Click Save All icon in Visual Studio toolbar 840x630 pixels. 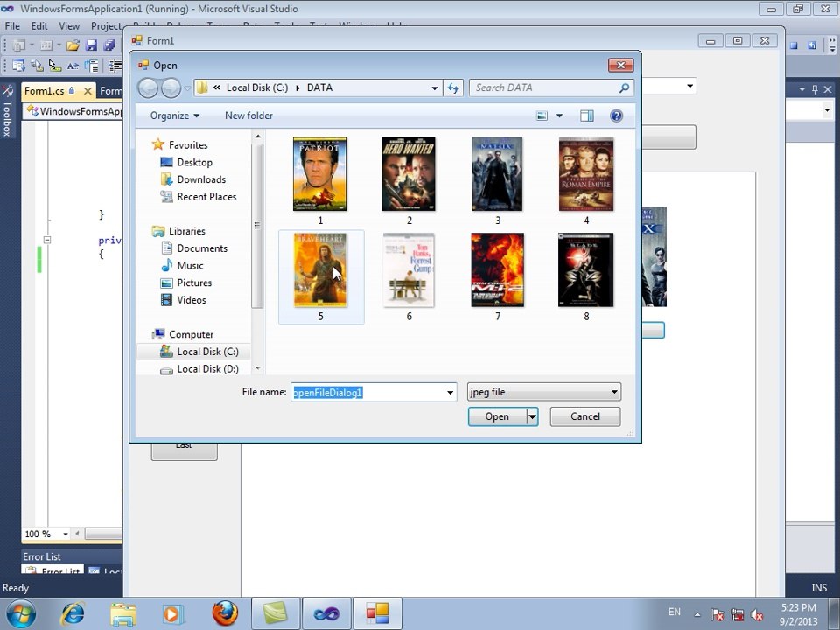click(x=109, y=45)
